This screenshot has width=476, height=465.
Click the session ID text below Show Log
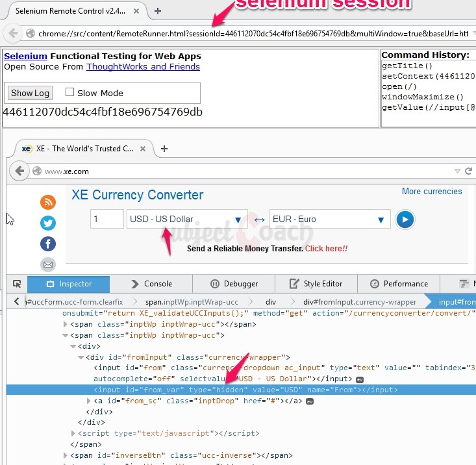point(103,112)
